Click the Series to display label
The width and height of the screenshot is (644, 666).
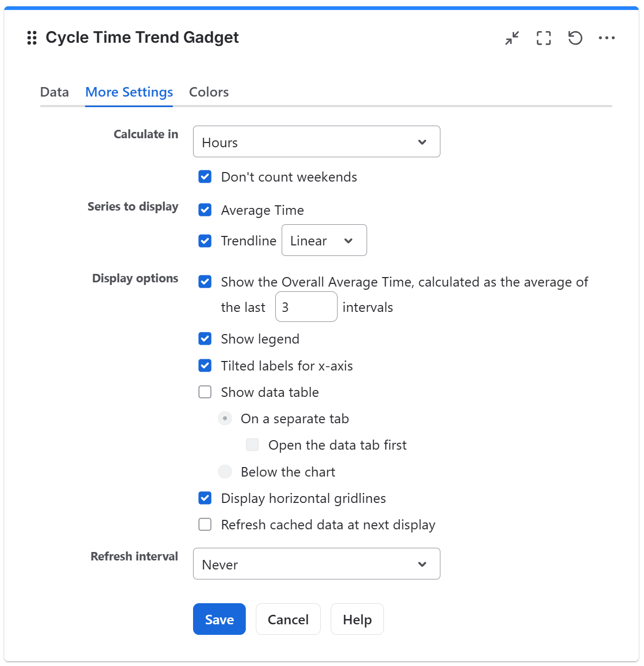pyautogui.click(x=133, y=206)
